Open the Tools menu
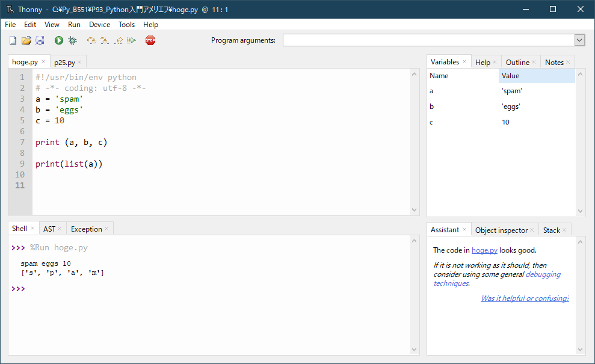 pyautogui.click(x=126, y=24)
